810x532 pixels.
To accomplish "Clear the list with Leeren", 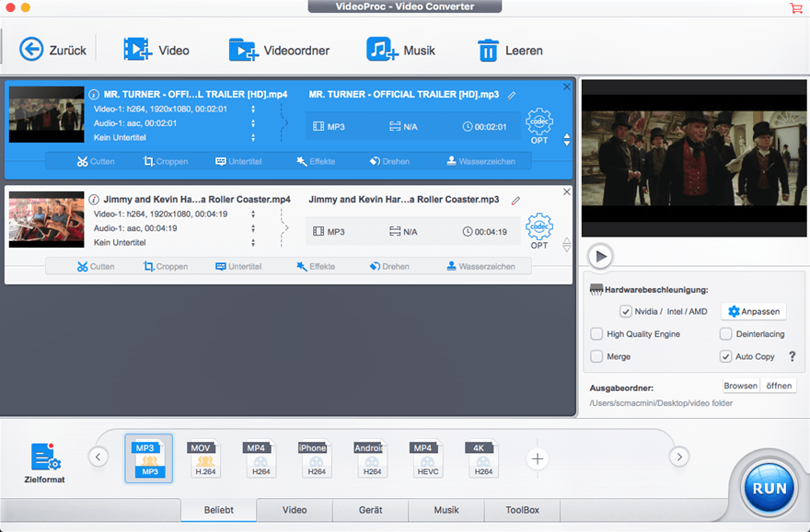I will [x=510, y=50].
